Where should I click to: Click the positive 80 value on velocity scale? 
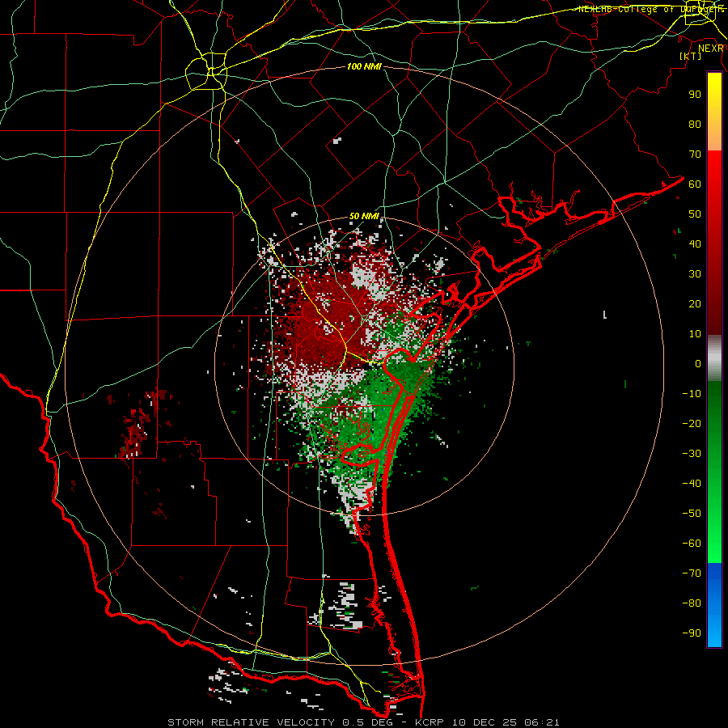tap(695, 124)
